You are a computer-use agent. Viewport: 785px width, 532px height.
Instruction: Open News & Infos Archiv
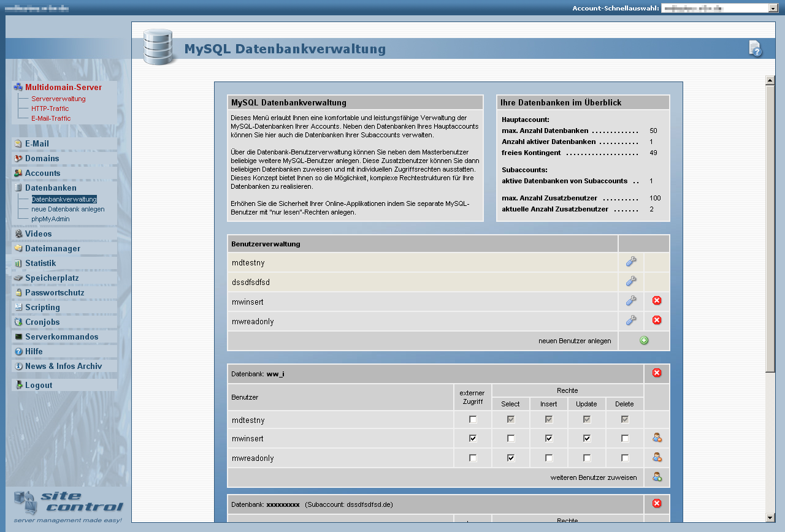tap(64, 367)
